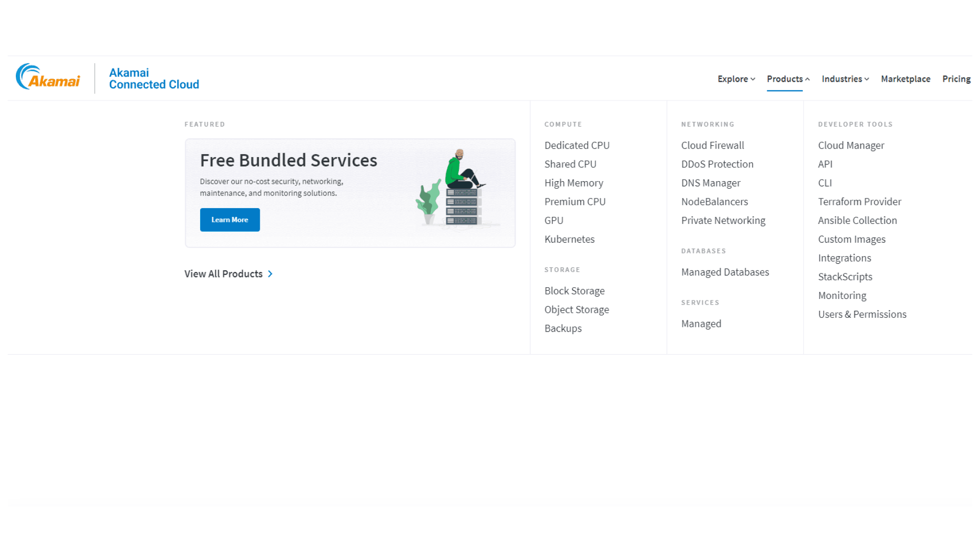This screenshot has width=980, height=551.
Task: Click the Learn More button
Action: 230,220
